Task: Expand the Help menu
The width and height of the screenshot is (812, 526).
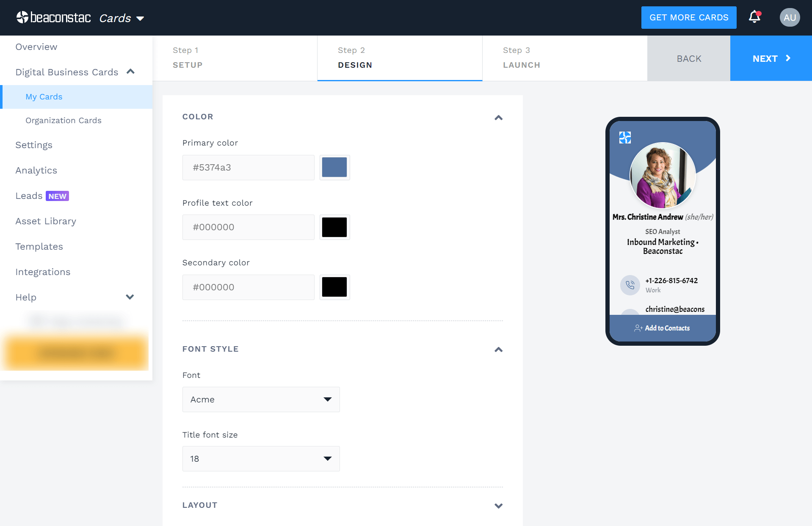Action: pos(130,297)
